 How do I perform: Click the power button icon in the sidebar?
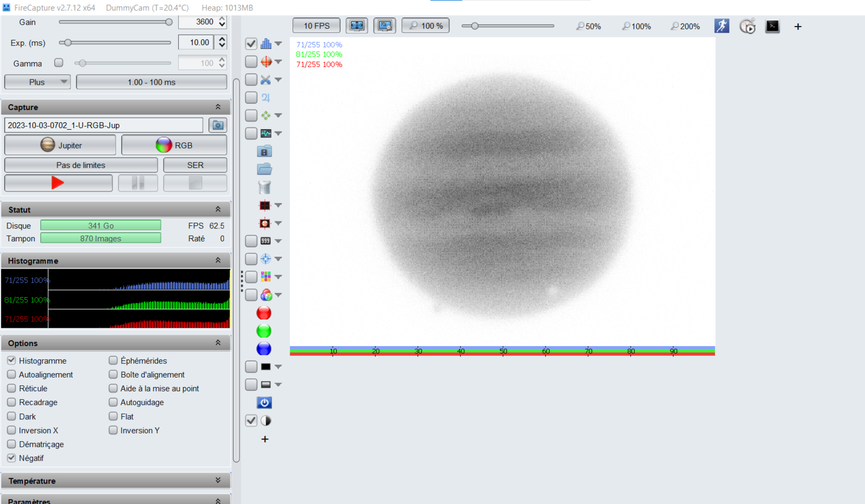[x=264, y=403]
